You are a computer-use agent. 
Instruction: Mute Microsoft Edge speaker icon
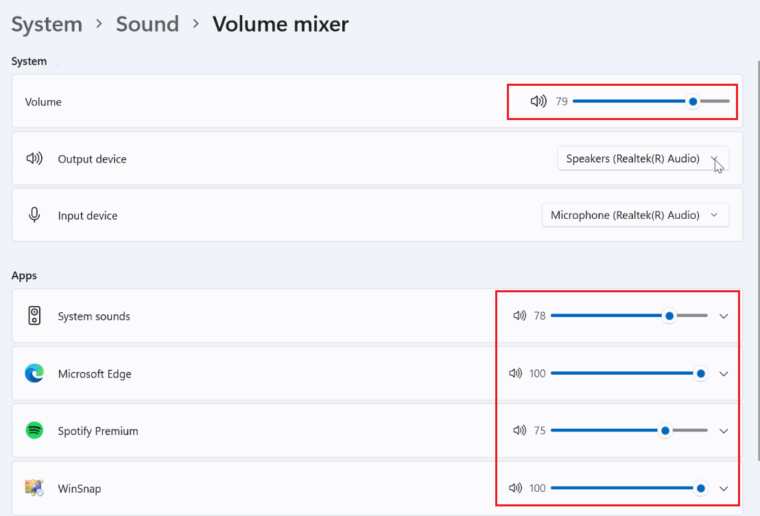[x=515, y=373]
